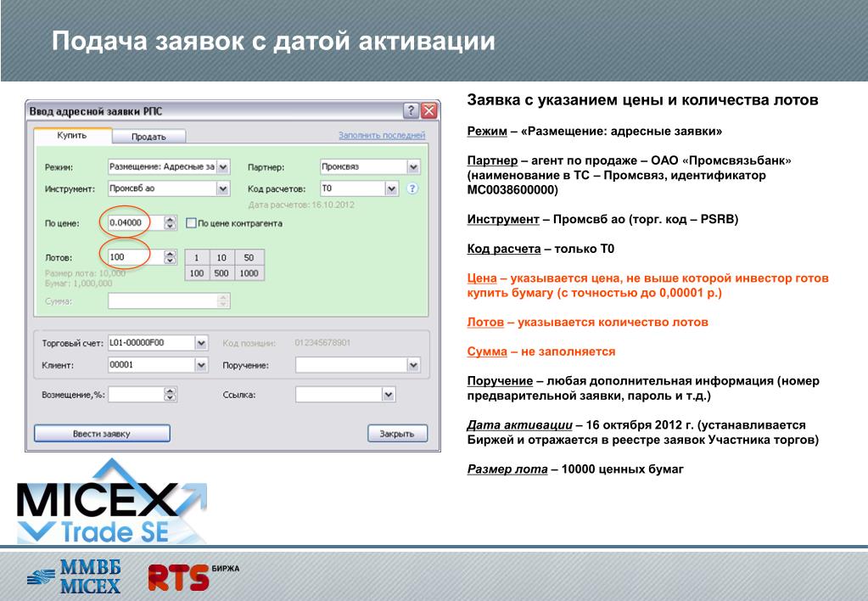Click the orange Цена heading text

[x=482, y=278]
